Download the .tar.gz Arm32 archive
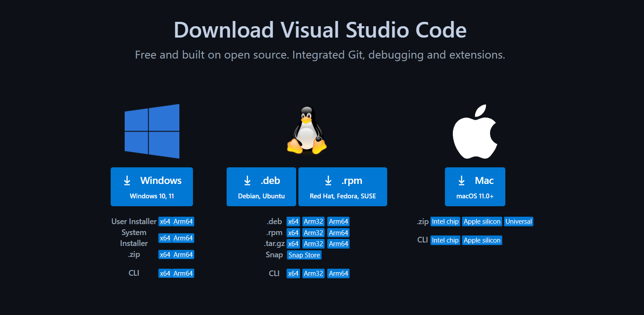This screenshot has width=644, height=315. 313,244
